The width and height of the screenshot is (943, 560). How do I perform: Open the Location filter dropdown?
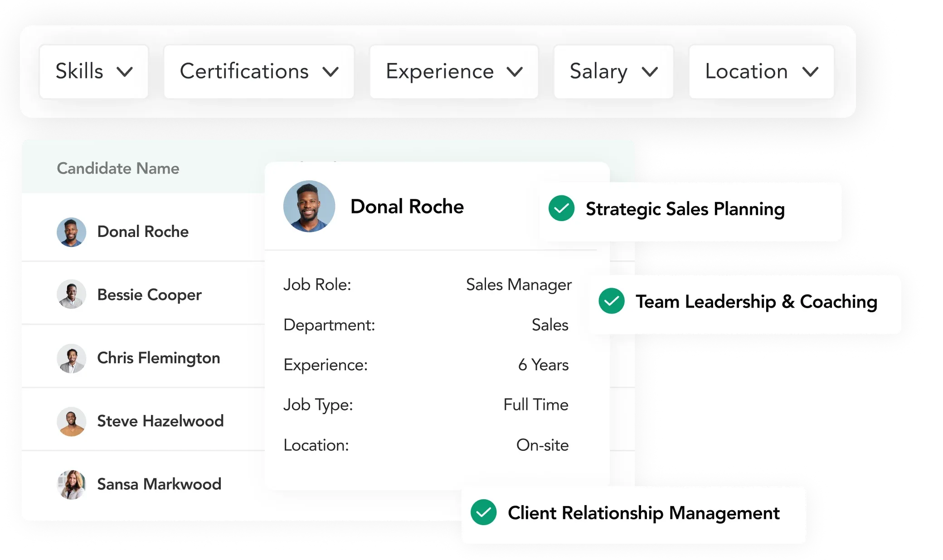click(761, 72)
